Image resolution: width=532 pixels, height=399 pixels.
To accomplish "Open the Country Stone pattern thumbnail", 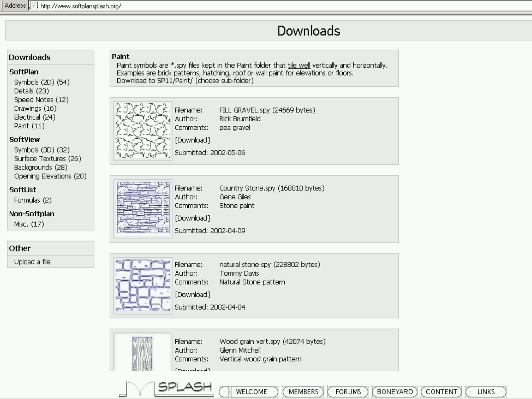I will coord(143,209).
